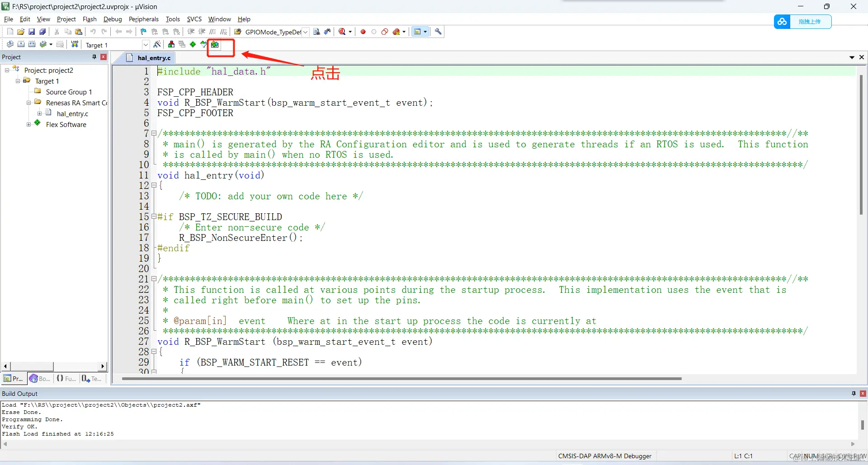Create a new file with the New icon
Viewport: 868px width, 465px height.
click(10, 32)
